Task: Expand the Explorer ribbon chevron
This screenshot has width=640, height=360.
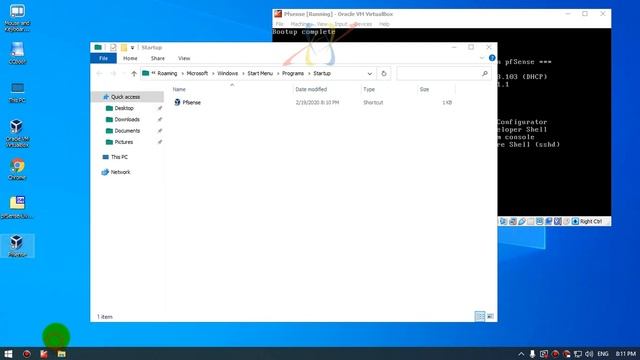Action: click(482, 58)
